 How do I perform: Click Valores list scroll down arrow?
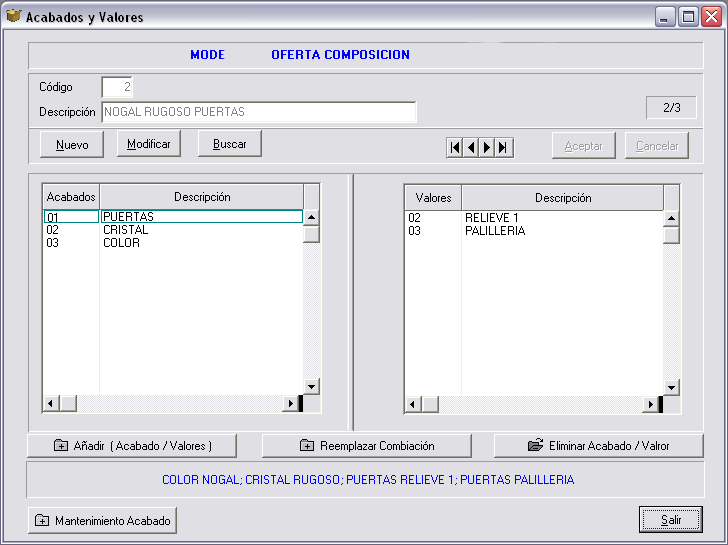(671, 387)
